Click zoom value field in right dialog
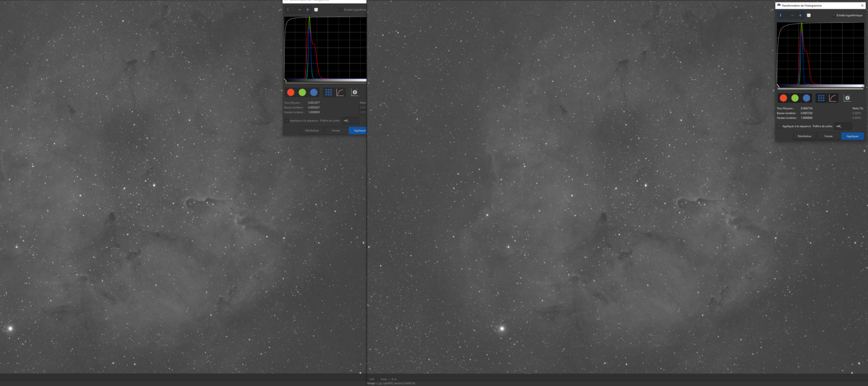The height and width of the screenshot is (386, 868). tap(782, 15)
